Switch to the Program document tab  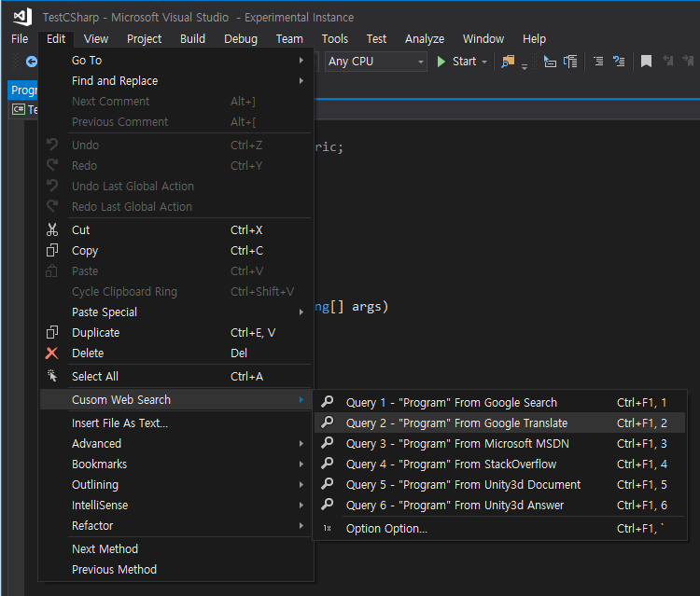coord(23,90)
